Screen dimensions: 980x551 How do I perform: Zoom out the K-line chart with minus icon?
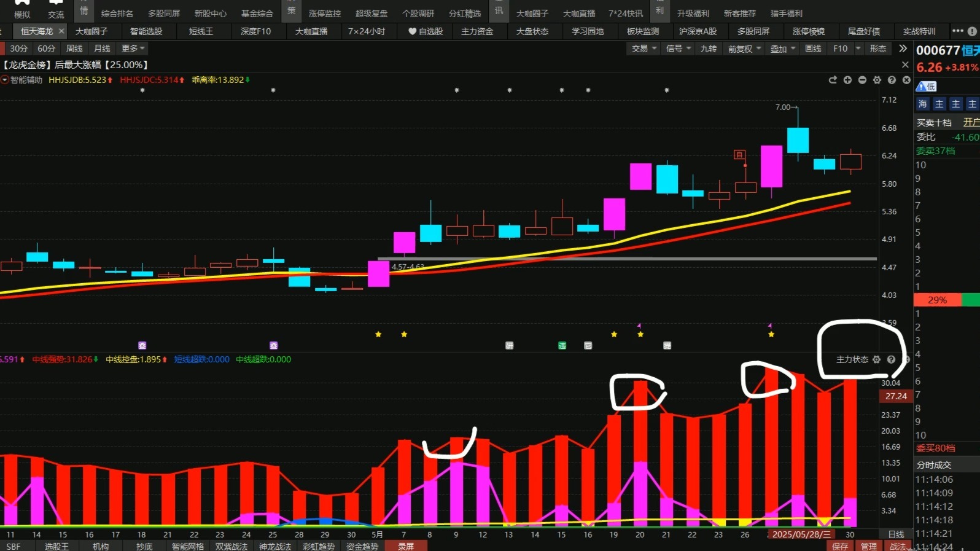(x=862, y=80)
